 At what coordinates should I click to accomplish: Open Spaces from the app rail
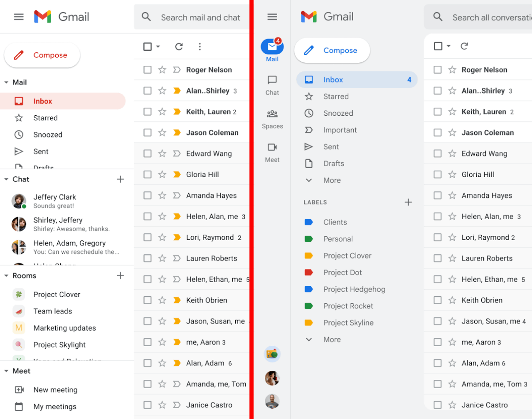(272, 119)
